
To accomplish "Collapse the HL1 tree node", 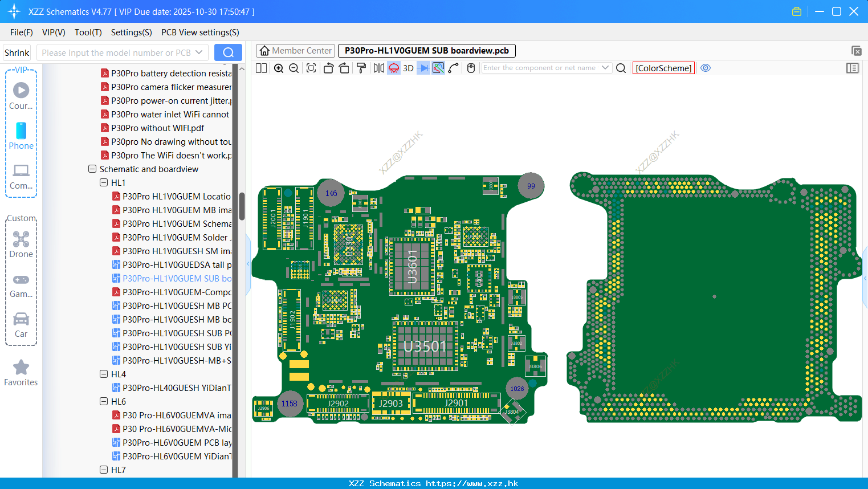I will click(104, 183).
